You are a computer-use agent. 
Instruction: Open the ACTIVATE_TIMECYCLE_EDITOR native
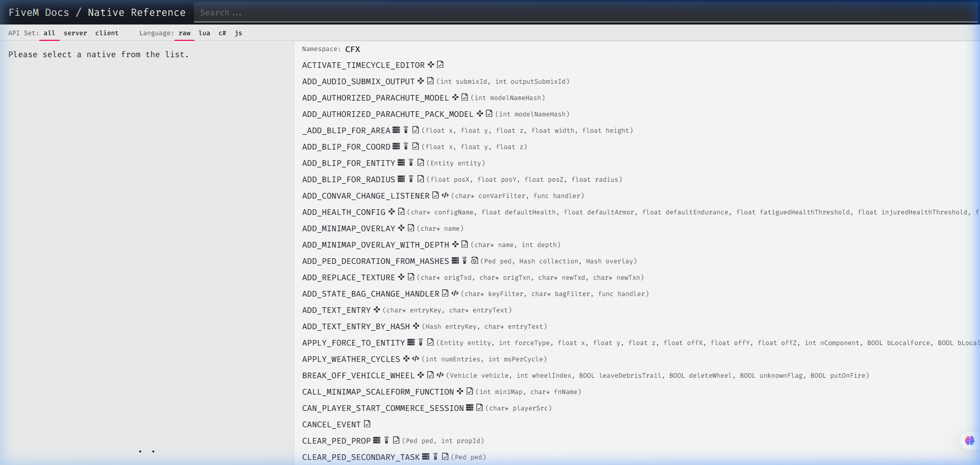tap(363, 65)
